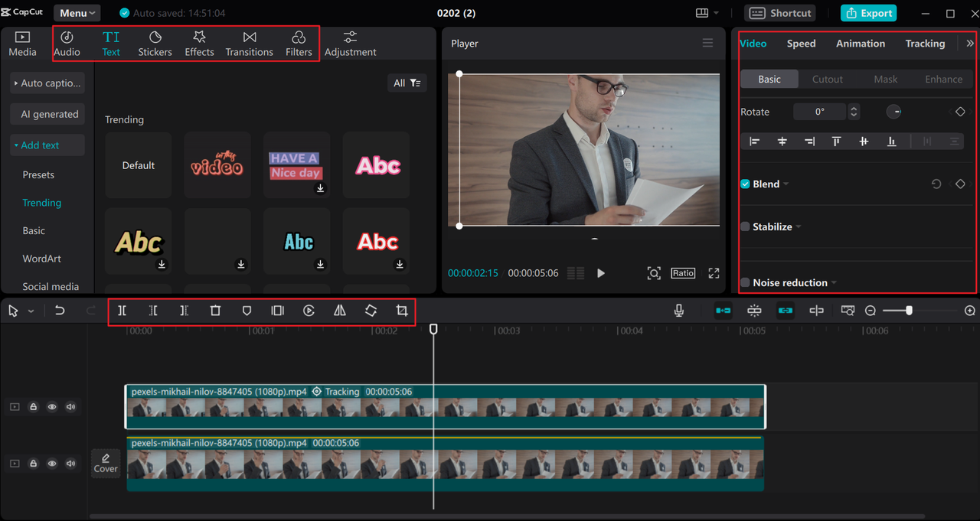Click the Undo arrow

point(60,311)
